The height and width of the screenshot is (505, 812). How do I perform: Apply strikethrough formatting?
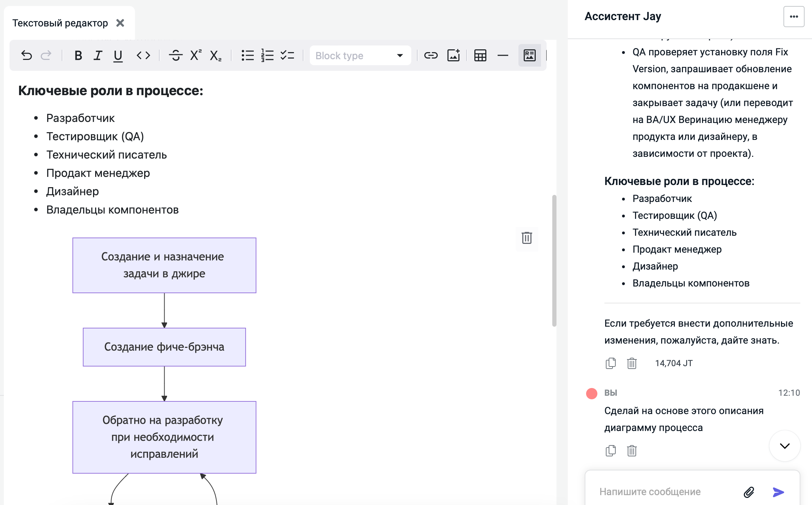[176, 56]
